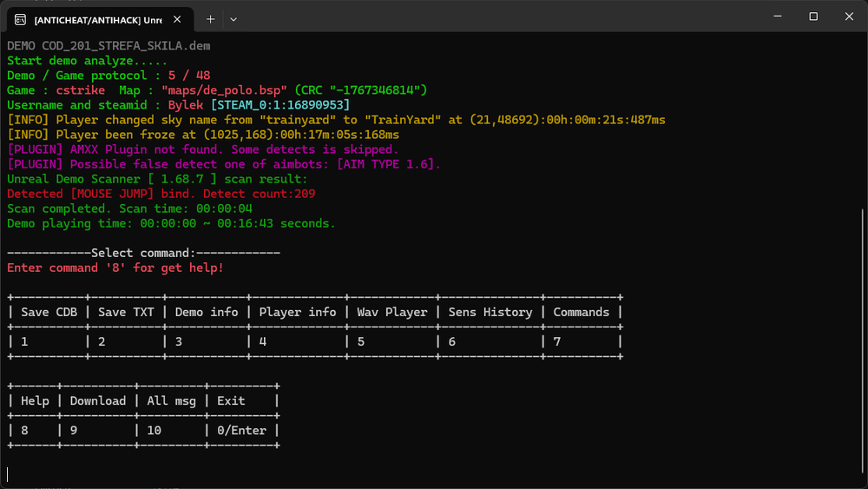Image resolution: width=868 pixels, height=489 pixels.
Task: Open the new tab profile dropdown
Action: [x=233, y=19]
